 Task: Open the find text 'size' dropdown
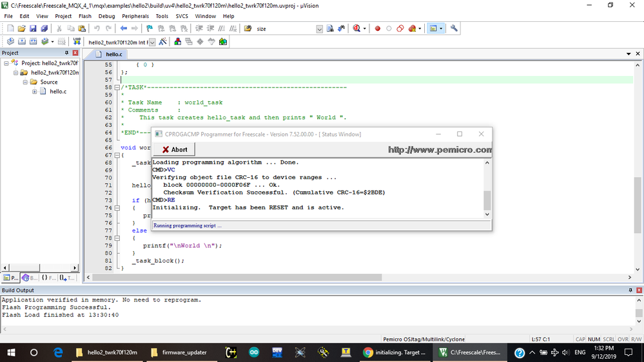[320, 29]
